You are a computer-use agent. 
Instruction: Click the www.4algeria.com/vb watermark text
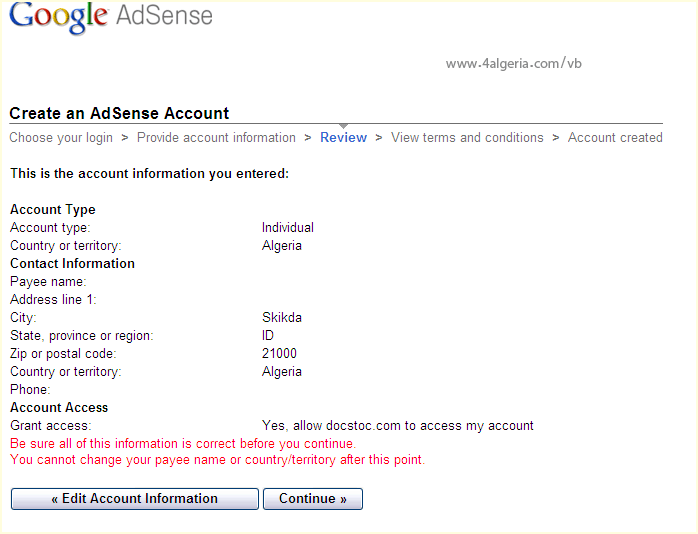(x=513, y=63)
